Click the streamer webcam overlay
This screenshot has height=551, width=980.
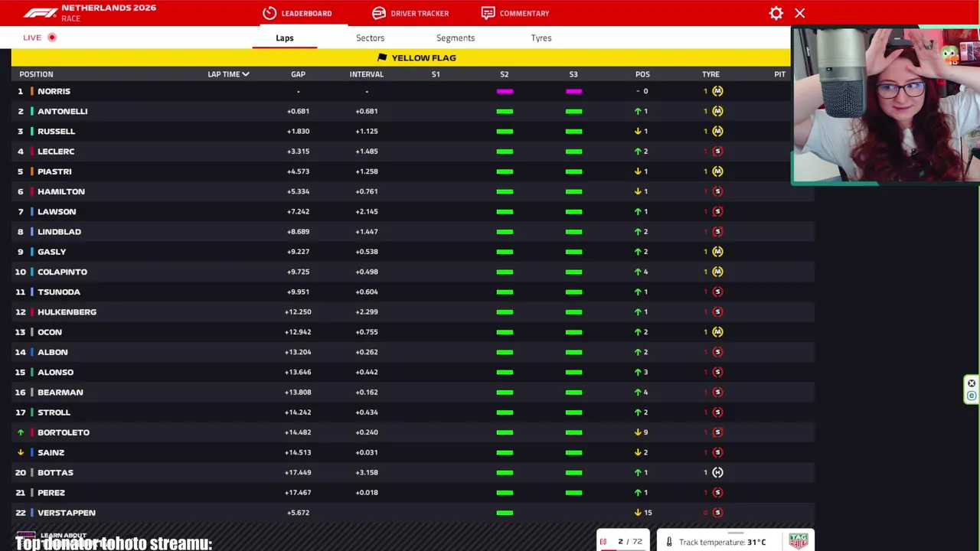point(886,106)
